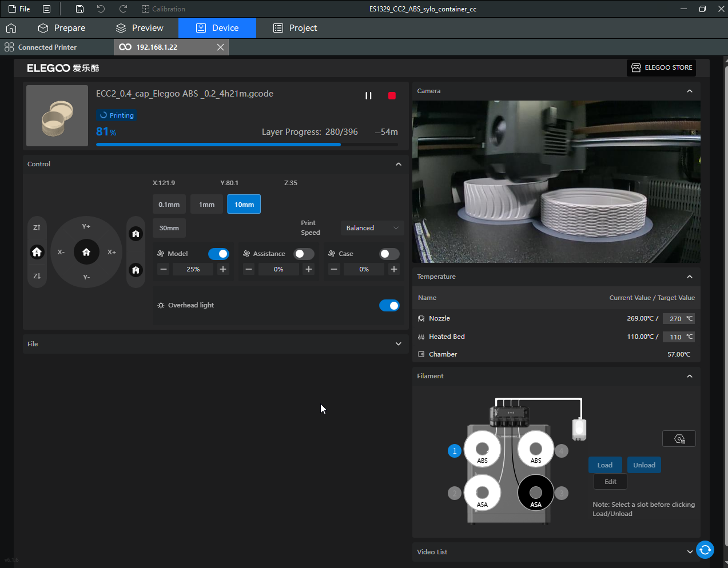The width and height of the screenshot is (728, 568).
Task: Select the 1mm step size
Action: (206, 205)
